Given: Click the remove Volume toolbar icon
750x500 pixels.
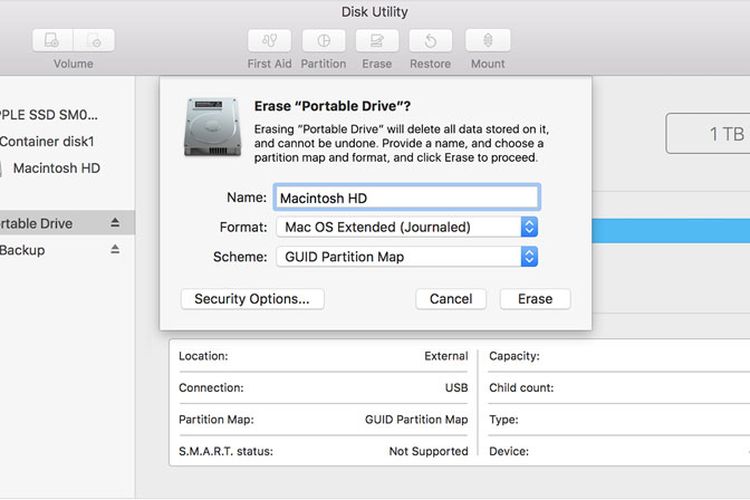Looking at the screenshot, I should click(94, 40).
